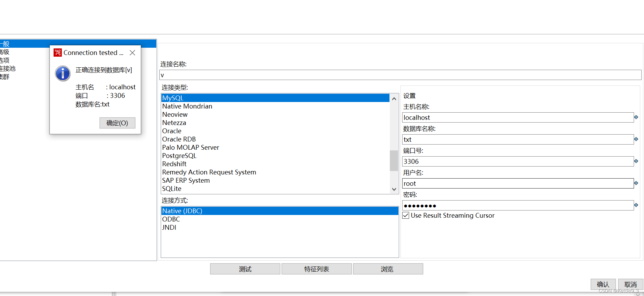Select Native Mondrian connection type
The image size is (644, 296).
coord(275,106)
